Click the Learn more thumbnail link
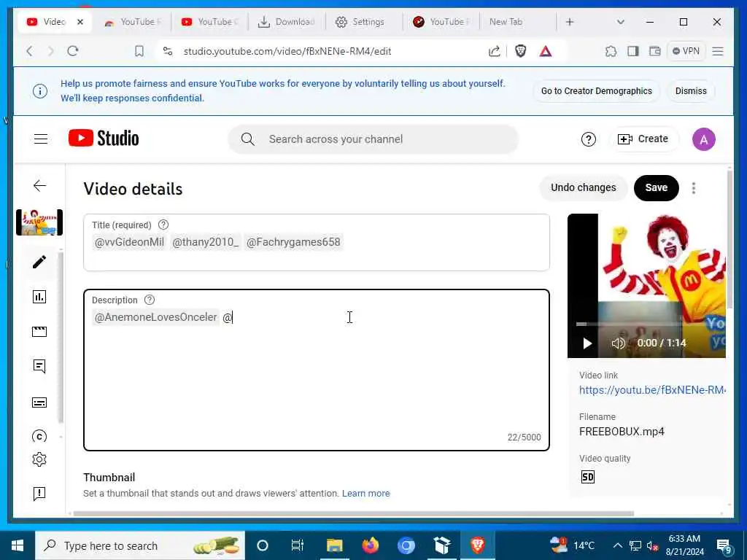 [366, 494]
